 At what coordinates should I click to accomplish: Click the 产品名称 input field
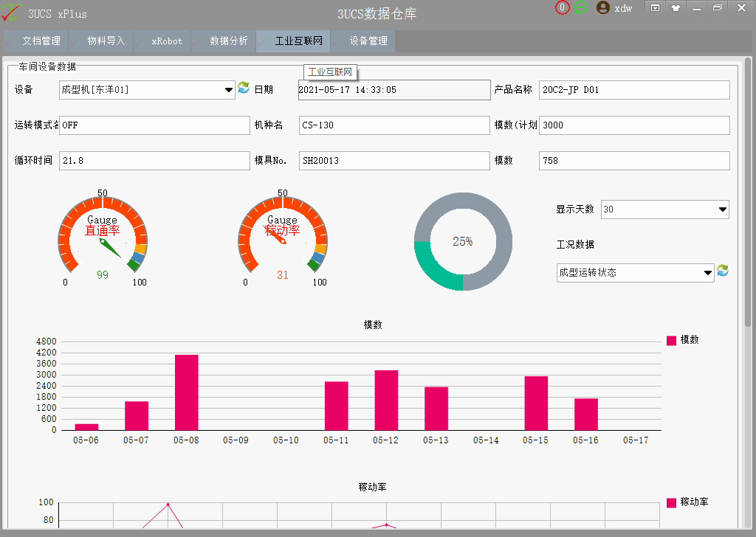(634, 90)
